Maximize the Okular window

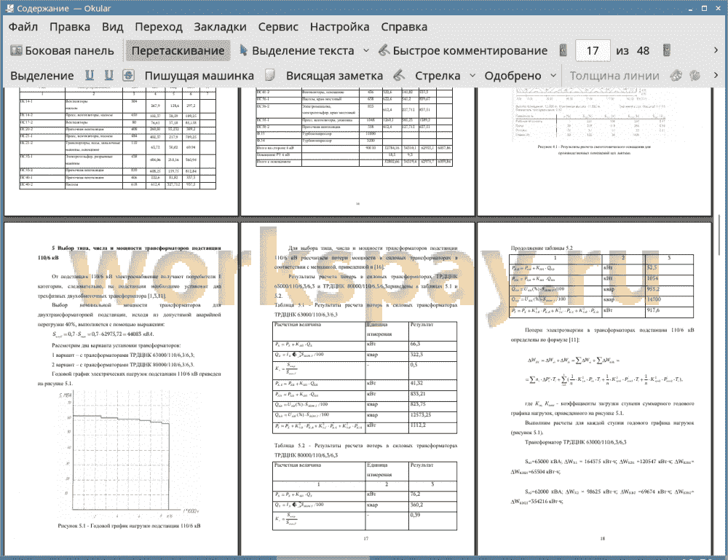(x=704, y=8)
